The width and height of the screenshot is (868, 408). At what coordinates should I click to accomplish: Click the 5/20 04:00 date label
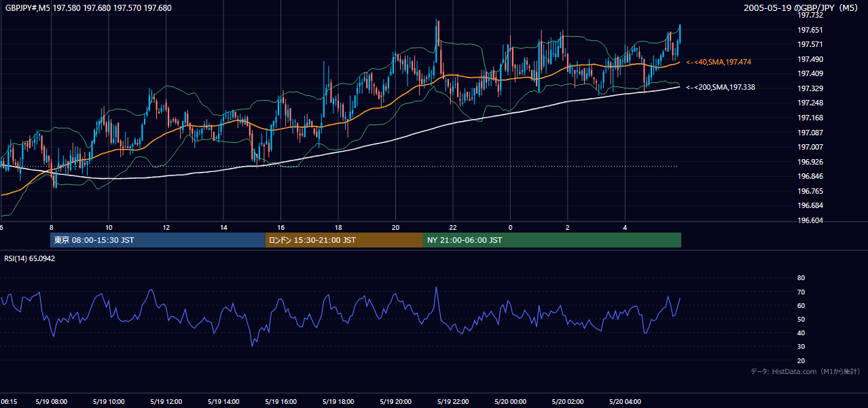click(x=625, y=402)
